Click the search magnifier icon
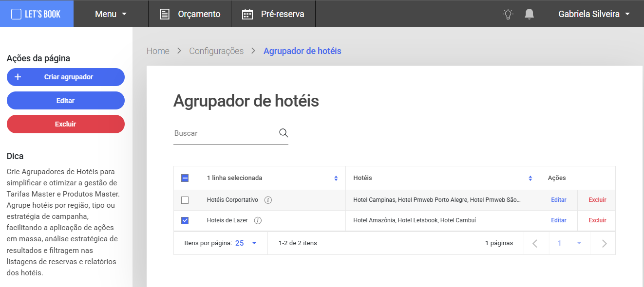This screenshot has height=287, width=644. (284, 133)
